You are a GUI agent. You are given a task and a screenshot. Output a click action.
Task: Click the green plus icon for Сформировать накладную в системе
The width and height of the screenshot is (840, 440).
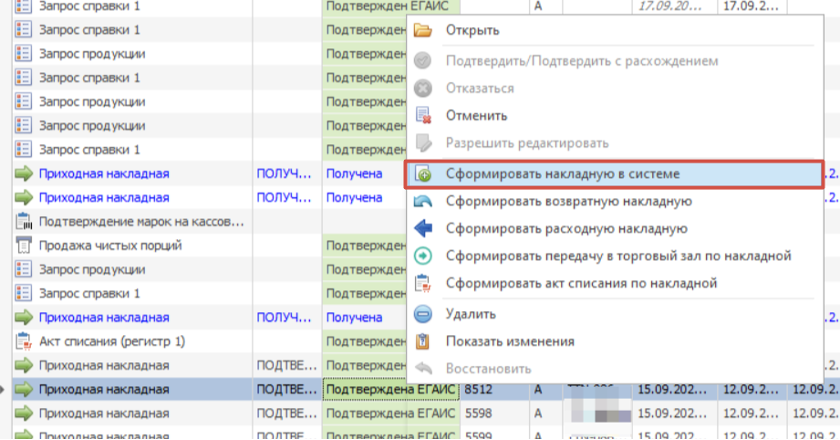[423, 174]
